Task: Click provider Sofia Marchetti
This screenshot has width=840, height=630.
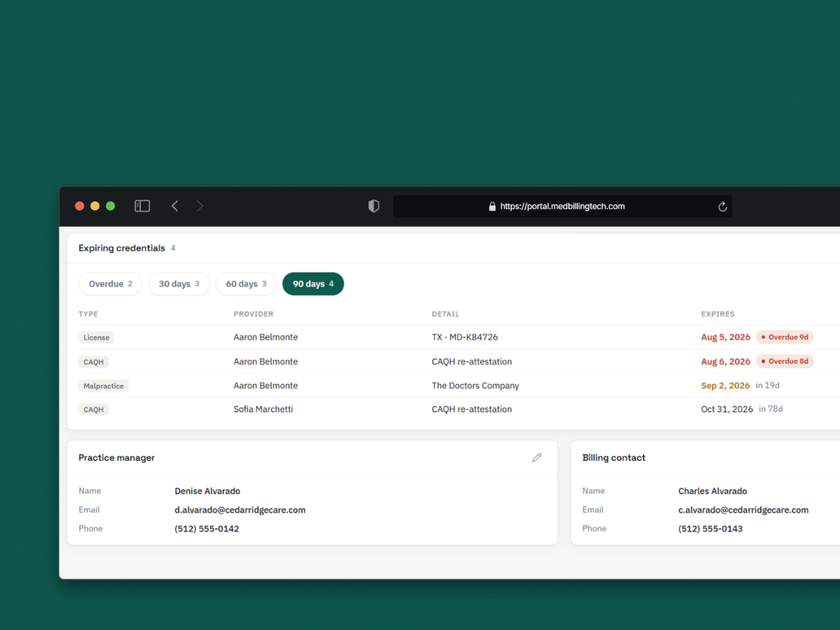Action: click(263, 409)
